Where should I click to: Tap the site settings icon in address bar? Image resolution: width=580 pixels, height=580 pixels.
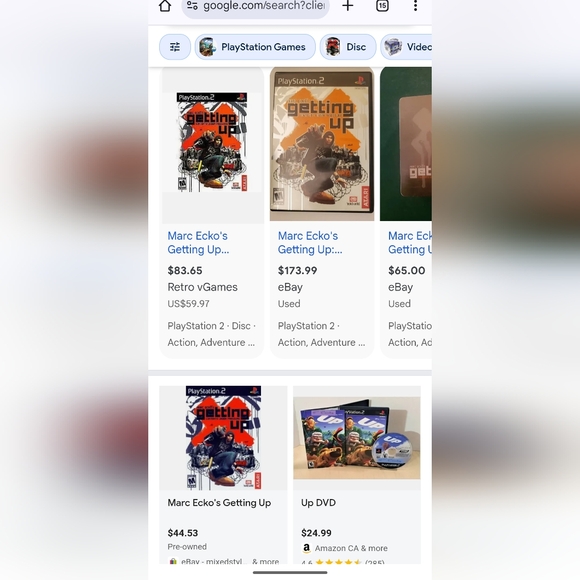pyautogui.click(x=192, y=5)
